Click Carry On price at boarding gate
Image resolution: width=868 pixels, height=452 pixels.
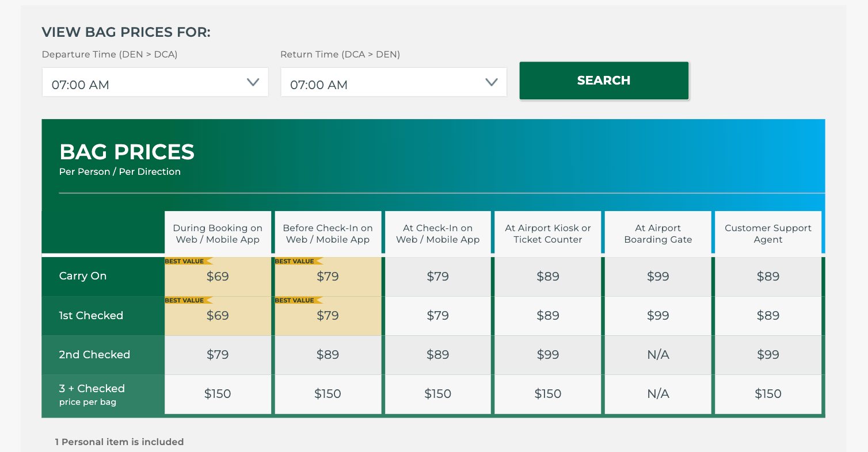(x=658, y=277)
